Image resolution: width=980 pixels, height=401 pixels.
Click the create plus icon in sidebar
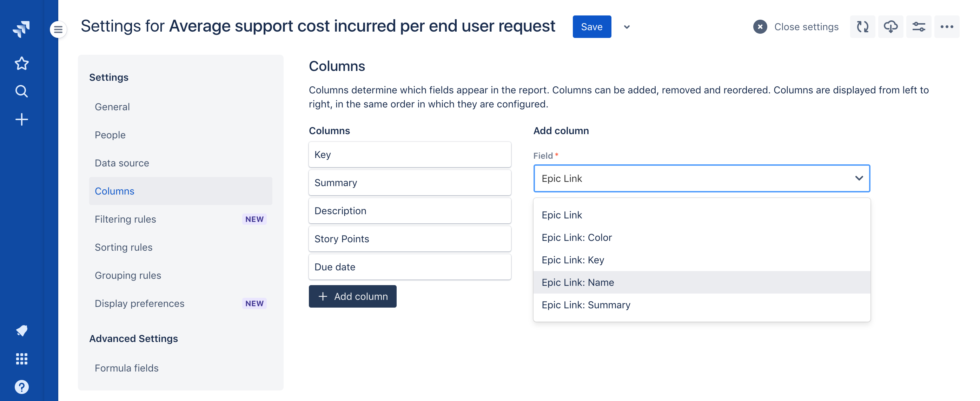tap(21, 119)
